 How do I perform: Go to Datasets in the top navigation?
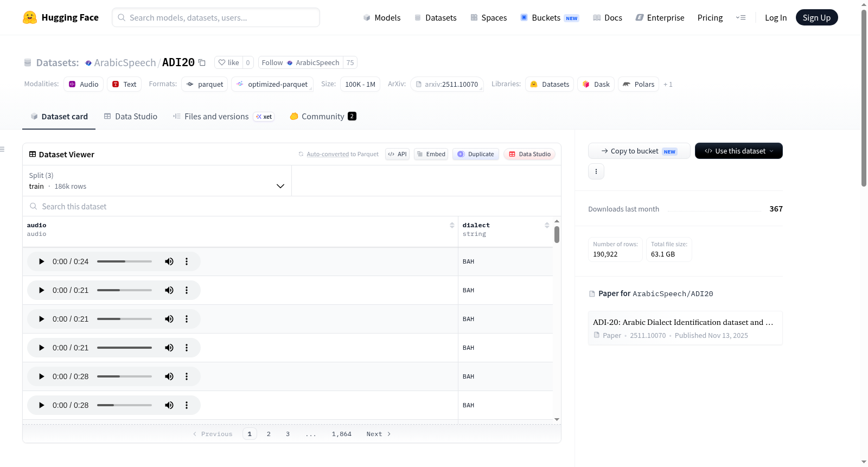tap(436, 17)
